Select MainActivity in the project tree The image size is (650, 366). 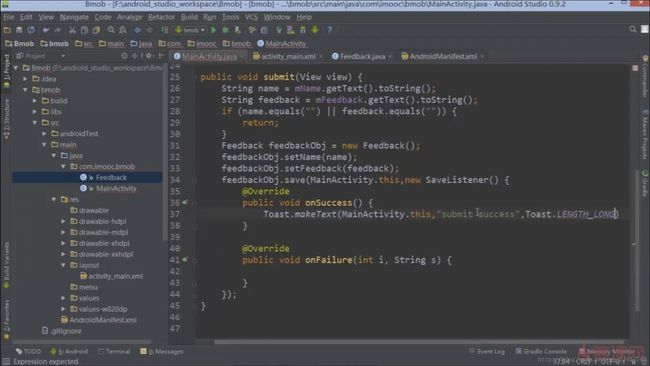click(x=116, y=188)
